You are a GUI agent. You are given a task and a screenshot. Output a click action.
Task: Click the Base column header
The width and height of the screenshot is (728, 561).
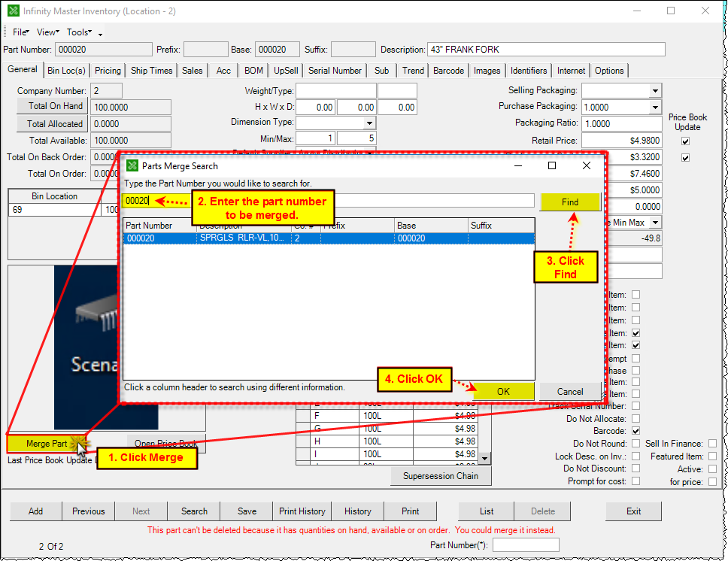pos(432,226)
